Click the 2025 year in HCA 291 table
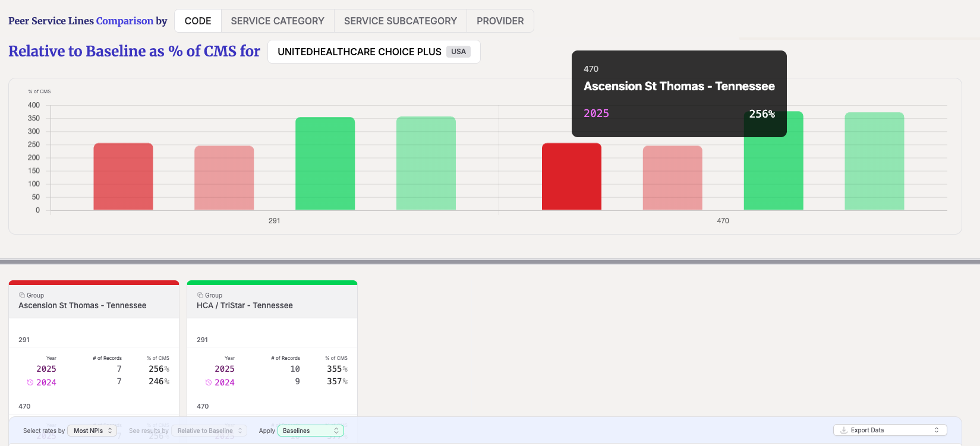 click(225, 369)
